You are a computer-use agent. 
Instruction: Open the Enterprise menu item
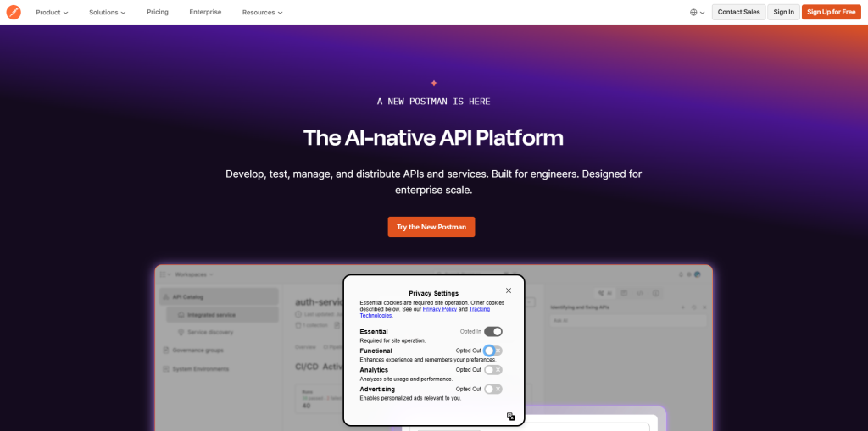205,12
